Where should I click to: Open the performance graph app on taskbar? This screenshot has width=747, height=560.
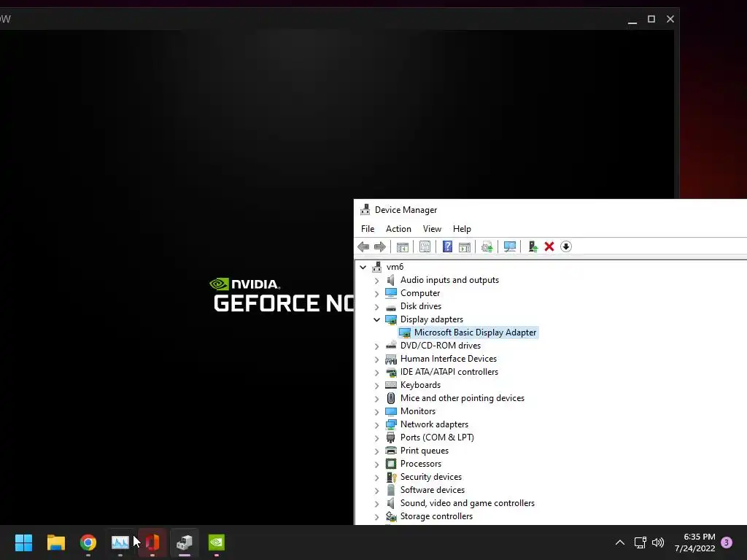[x=120, y=542]
